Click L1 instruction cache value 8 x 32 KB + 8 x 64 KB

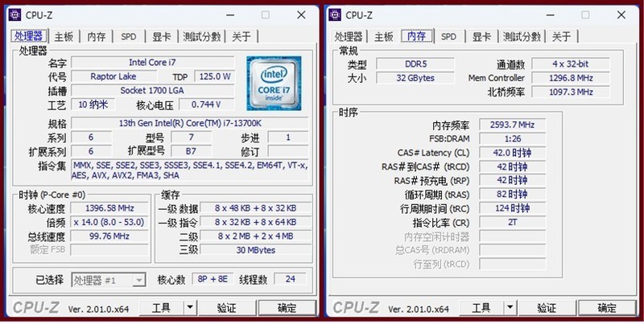[255, 222]
